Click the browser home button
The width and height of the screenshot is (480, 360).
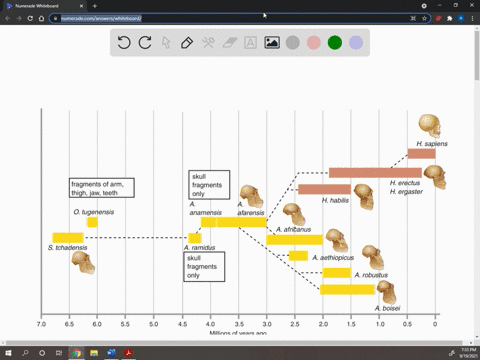pos(41,18)
